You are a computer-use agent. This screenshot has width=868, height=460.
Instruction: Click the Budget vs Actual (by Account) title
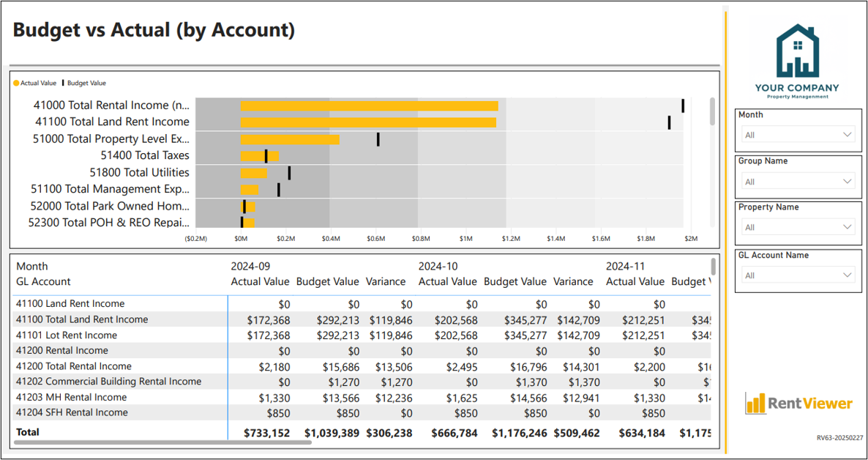click(x=154, y=30)
